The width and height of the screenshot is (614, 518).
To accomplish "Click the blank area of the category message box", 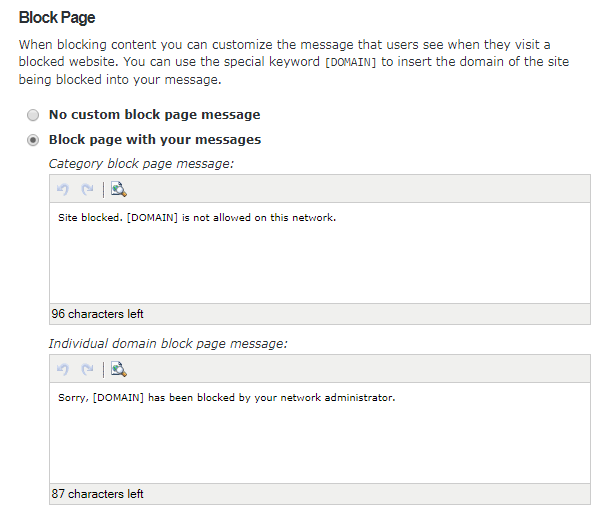I will (318, 265).
